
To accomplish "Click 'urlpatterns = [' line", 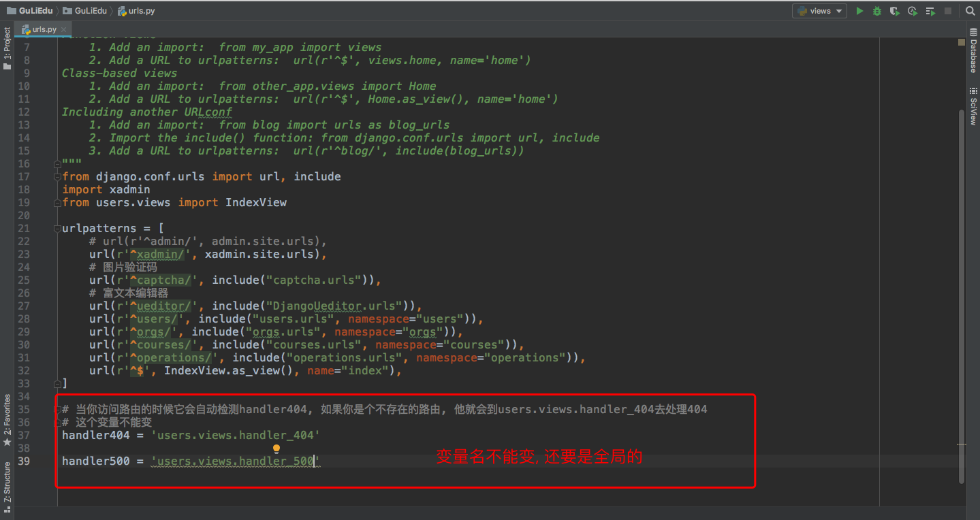I will coord(113,228).
